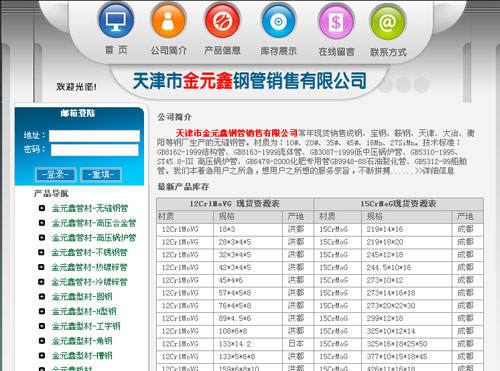Open 金元鑫管材-不锈钢管 in product navigation
Image resolution: width=500 pixels, height=371 pixels.
pos(89,252)
